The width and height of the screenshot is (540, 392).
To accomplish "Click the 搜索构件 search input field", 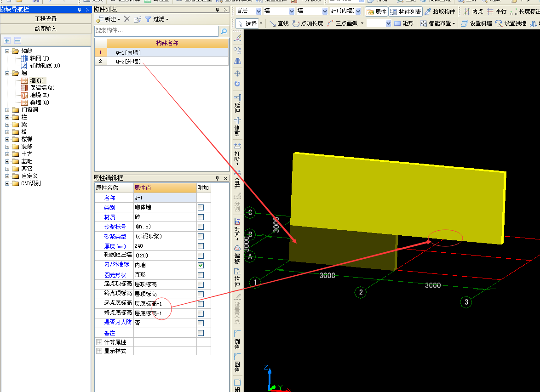I will 156,31.
